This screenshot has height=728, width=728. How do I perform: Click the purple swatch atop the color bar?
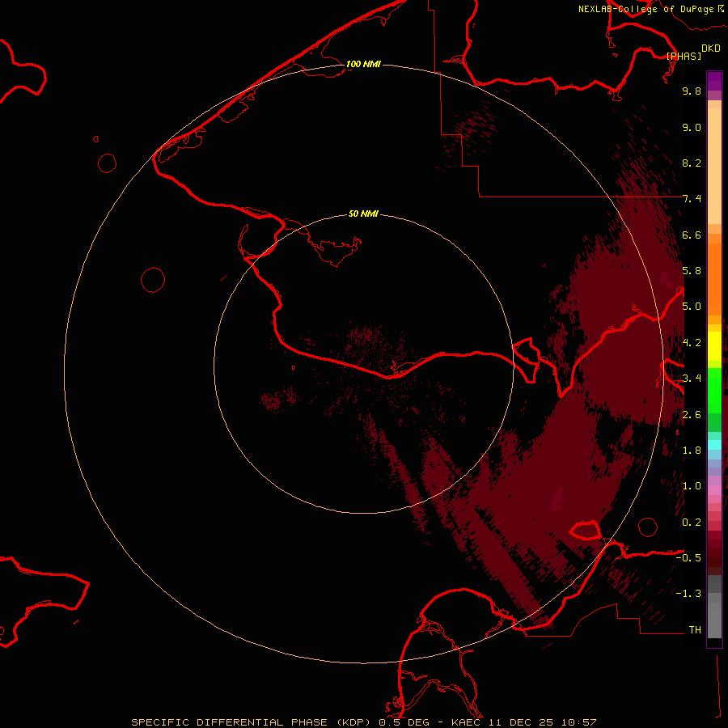[714, 81]
